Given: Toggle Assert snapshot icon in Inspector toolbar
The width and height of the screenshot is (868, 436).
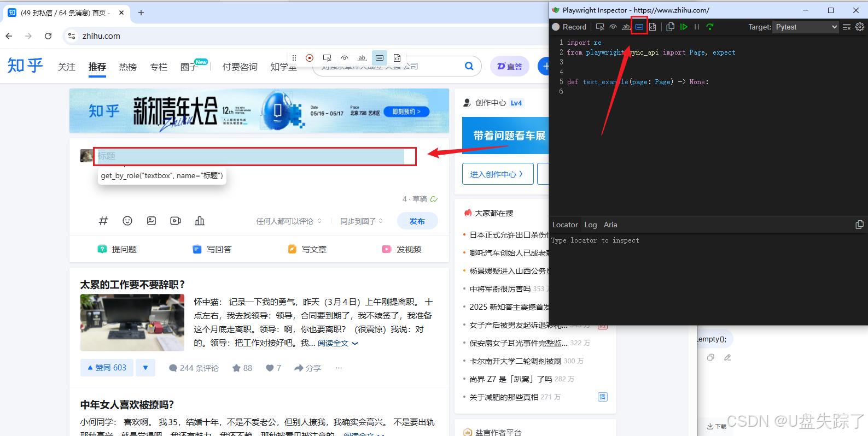Looking at the screenshot, I should (653, 27).
